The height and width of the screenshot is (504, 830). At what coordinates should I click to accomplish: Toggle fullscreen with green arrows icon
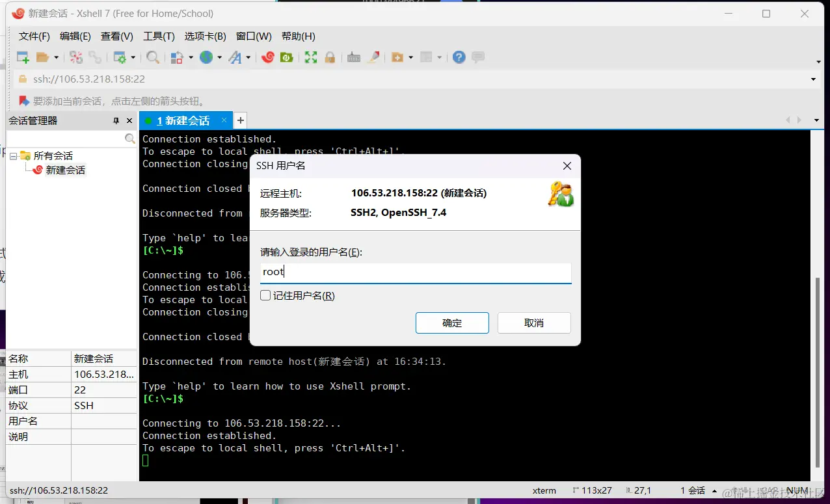pyautogui.click(x=311, y=57)
